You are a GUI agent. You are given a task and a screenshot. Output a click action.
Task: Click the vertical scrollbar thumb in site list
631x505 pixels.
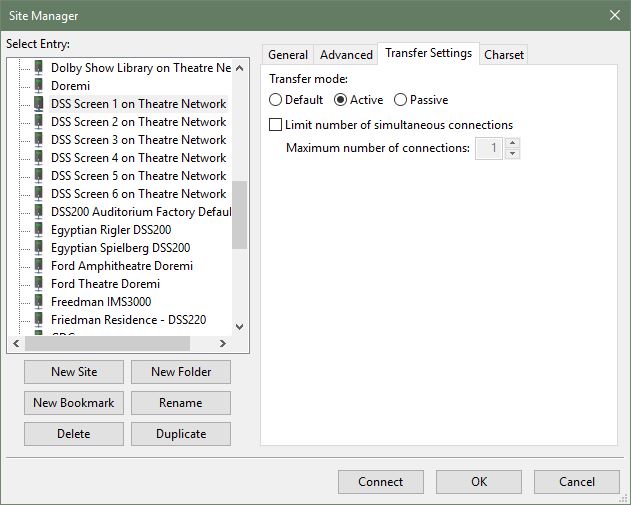click(239, 215)
